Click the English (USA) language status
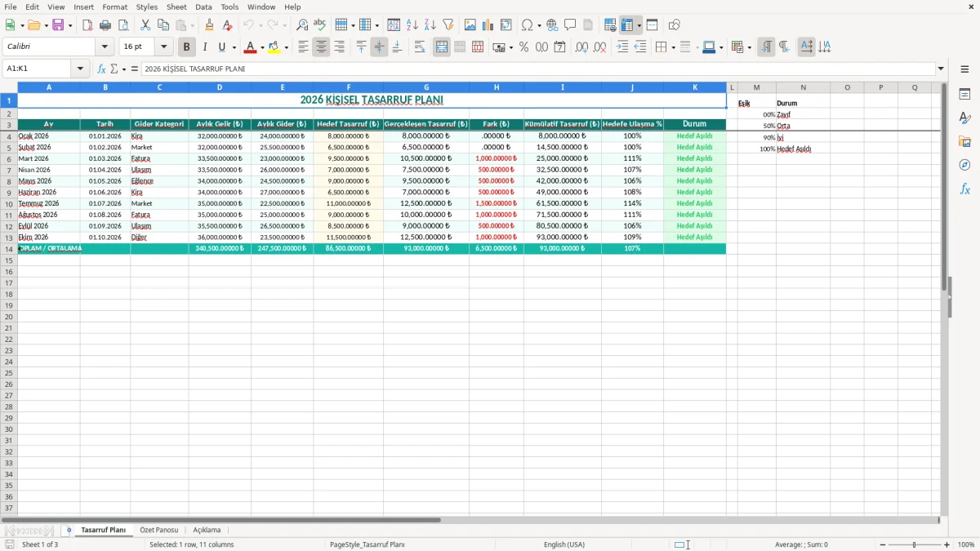This screenshot has height=551, width=980. (564, 544)
